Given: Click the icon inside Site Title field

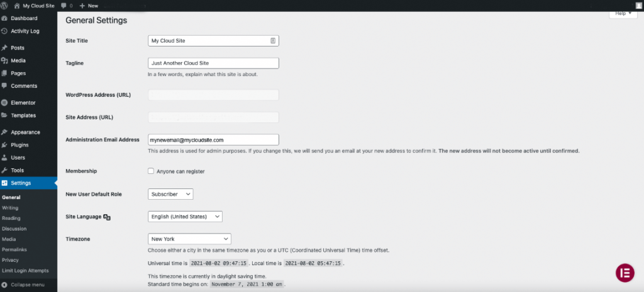Looking at the screenshot, I should coord(273,41).
